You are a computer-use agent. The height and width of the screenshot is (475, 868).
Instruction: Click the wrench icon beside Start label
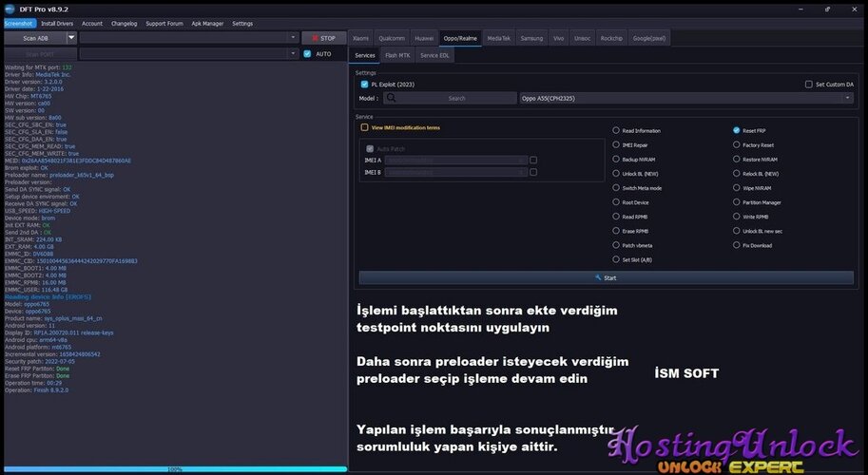(x=598, y=277)
